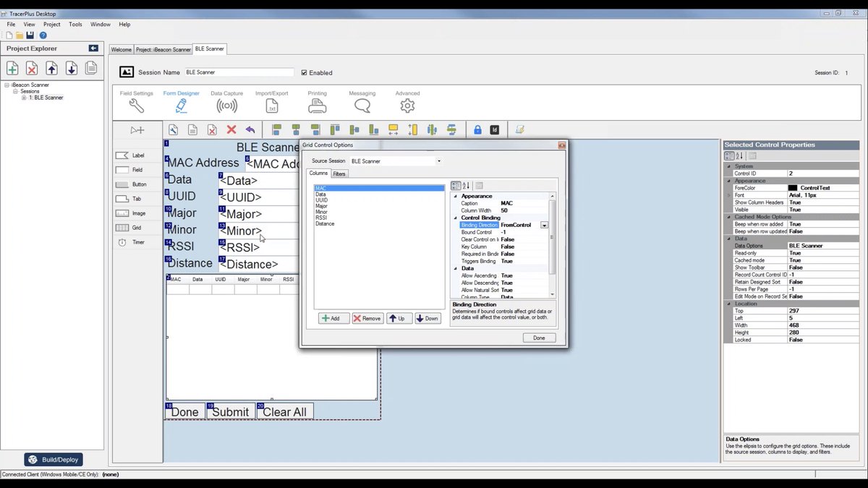Click the save disk icon in main toolbar
This screenshot has height=488, width=868.
[x=30, y=35]
